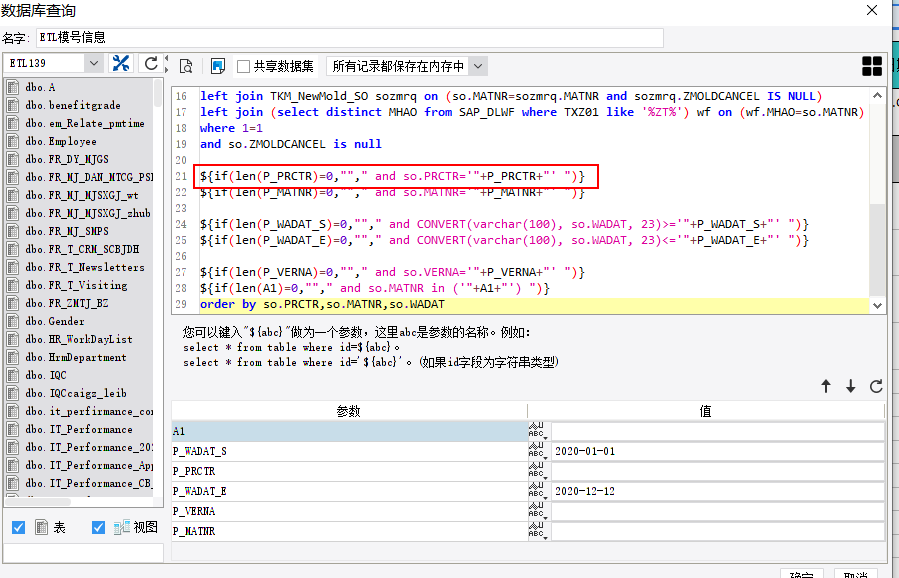The image size is (899, 578).
Task: Click the blue stored procedure icon
Action: [218, 66]
